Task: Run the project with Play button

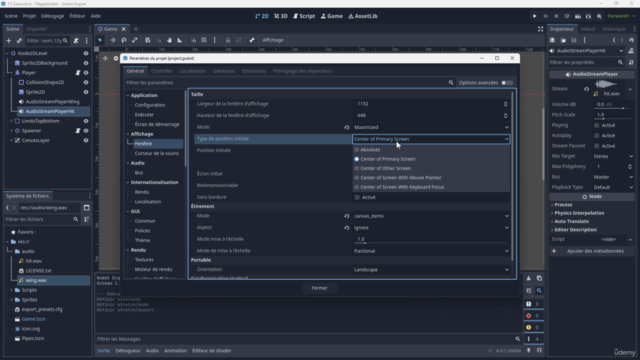Action: coord(534,16)
